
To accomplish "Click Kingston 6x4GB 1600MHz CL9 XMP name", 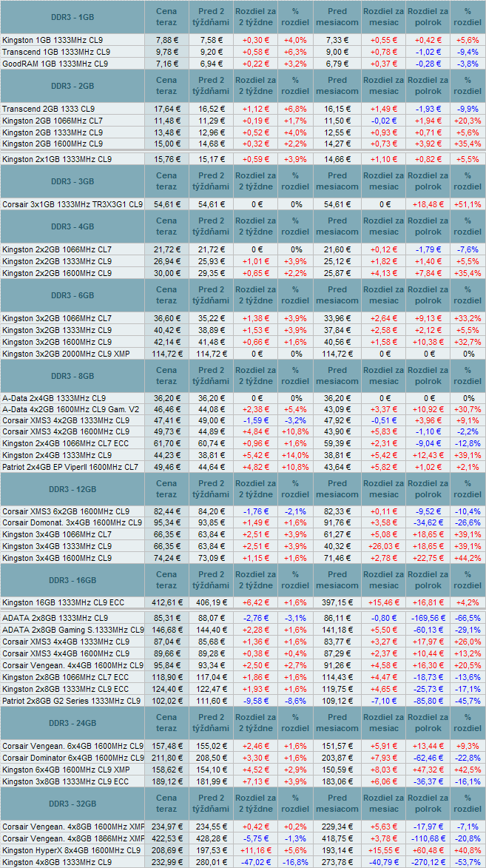I will click(x=66, y=770).
